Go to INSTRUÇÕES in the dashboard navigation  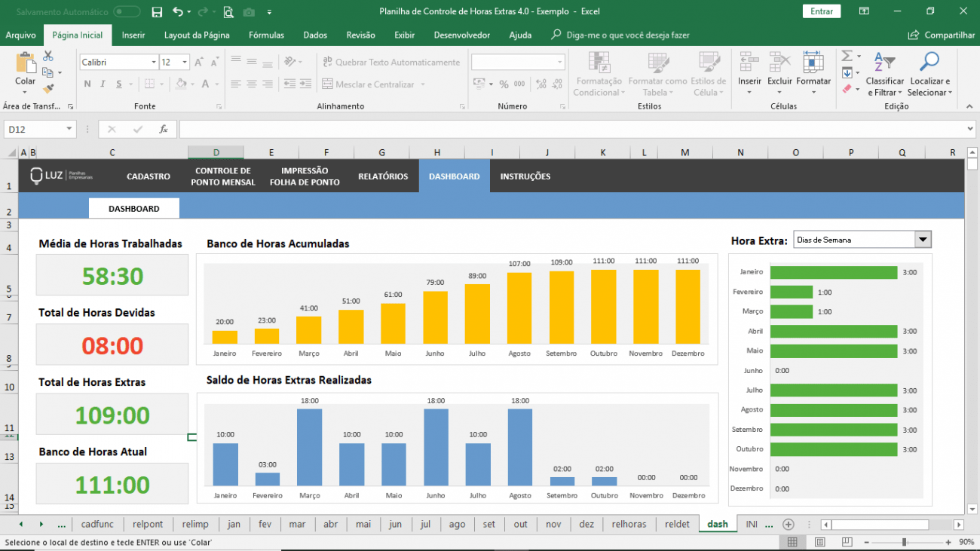point(525,176)
